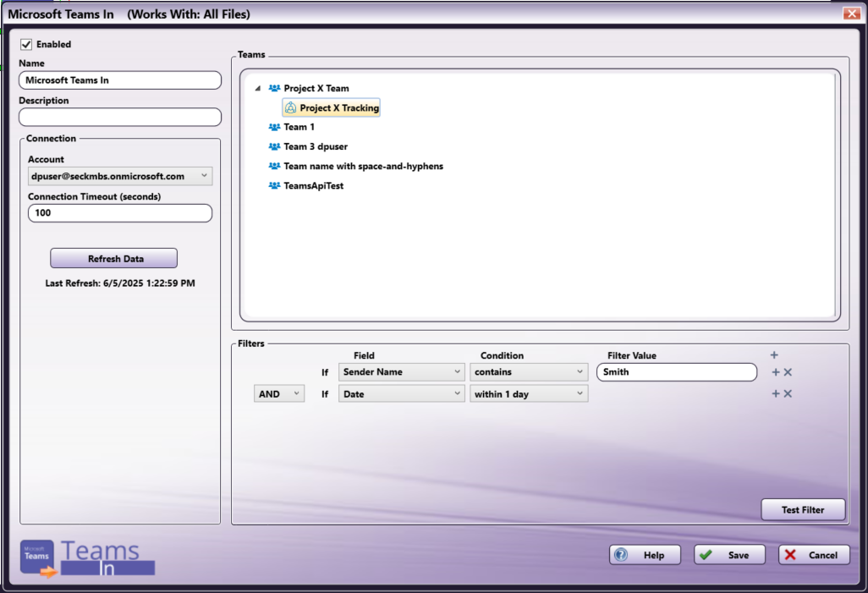Open the contains condition dropdown
The width and height of the screenshot is (868, 593).
[x=529, y=372]
